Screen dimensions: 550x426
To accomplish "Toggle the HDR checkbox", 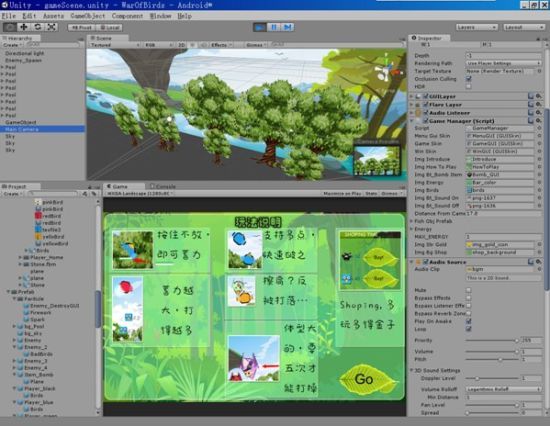I will (469, 86).
